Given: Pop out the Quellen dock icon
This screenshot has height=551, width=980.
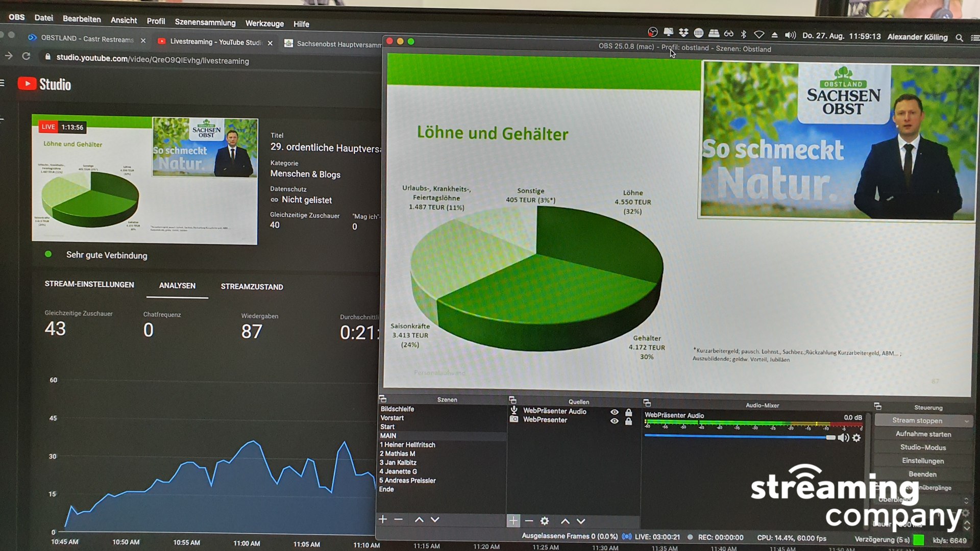Looking at the screenshot, I should pos(512,400).
